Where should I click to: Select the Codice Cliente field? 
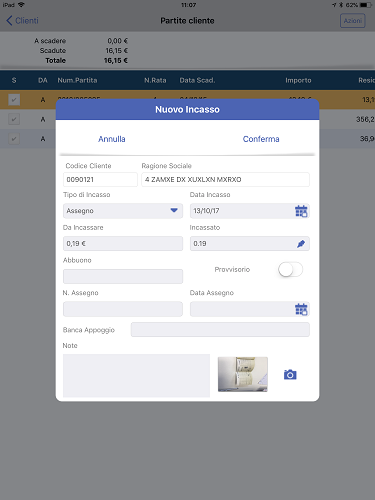(100, 179)
